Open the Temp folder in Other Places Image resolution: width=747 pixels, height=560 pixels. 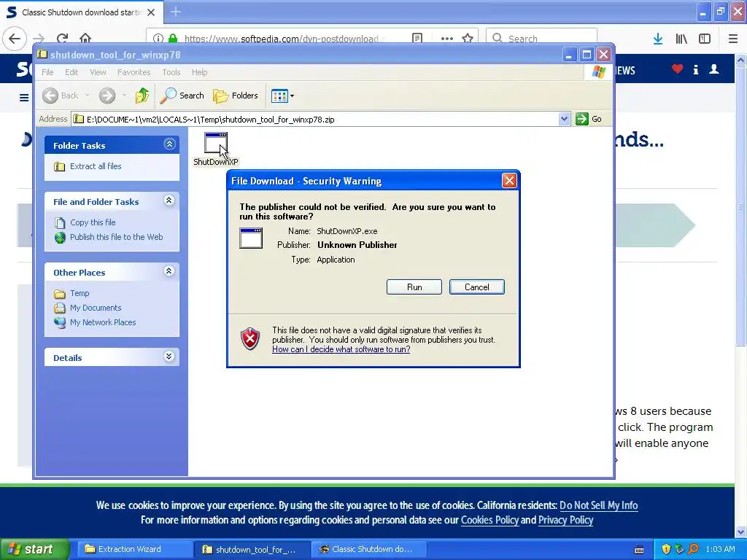click(x=79, y=293)
